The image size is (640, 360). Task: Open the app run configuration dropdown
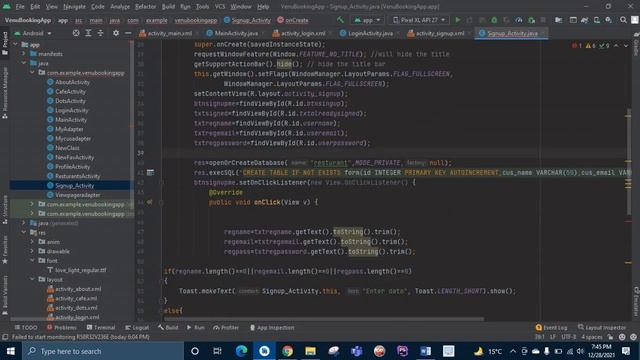367,20
